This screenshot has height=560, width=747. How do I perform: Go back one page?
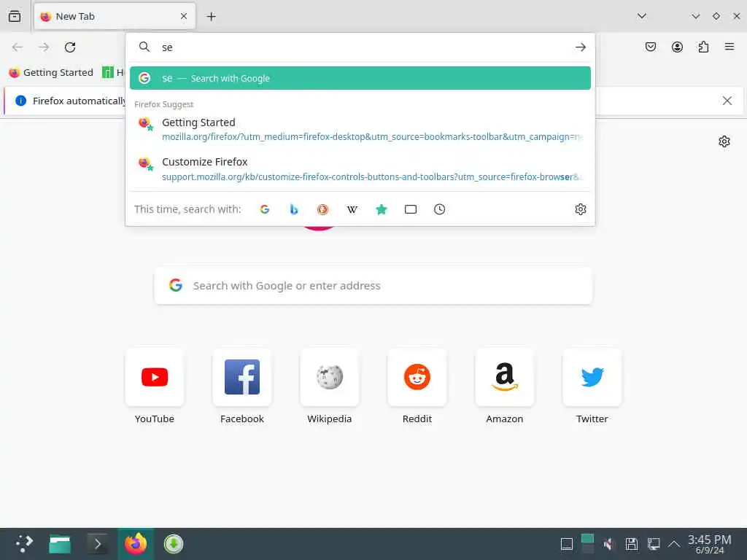point(18,47)
